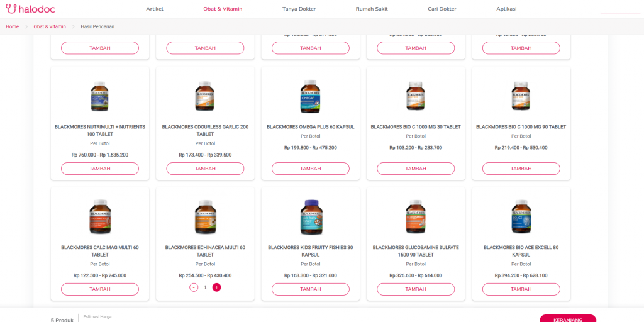This screenshot has height=322, width=644.
Task: Open the Keranjang cart button
Action: pyautogui.click(x=568, y=319)
